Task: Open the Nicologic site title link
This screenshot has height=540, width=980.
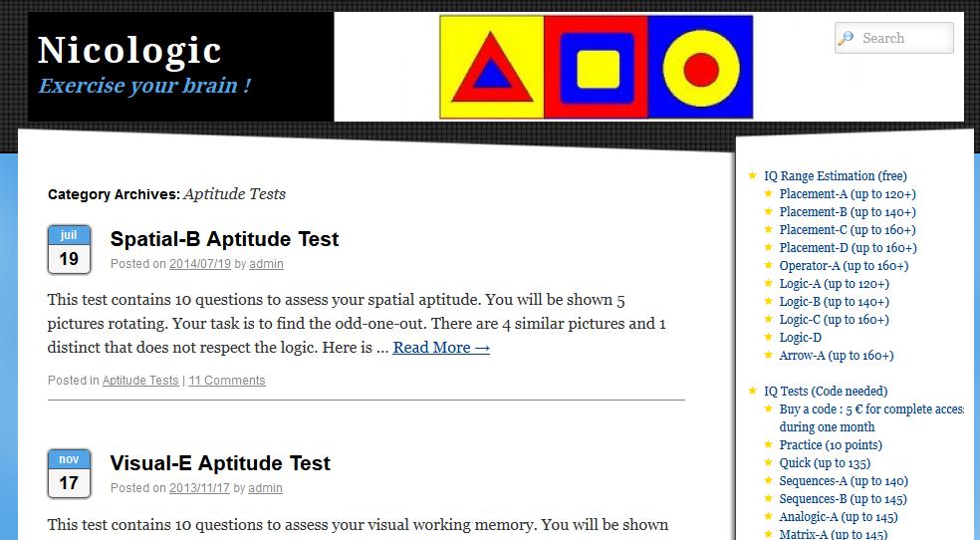Action: pyautogui.click(x=129, y=50)
